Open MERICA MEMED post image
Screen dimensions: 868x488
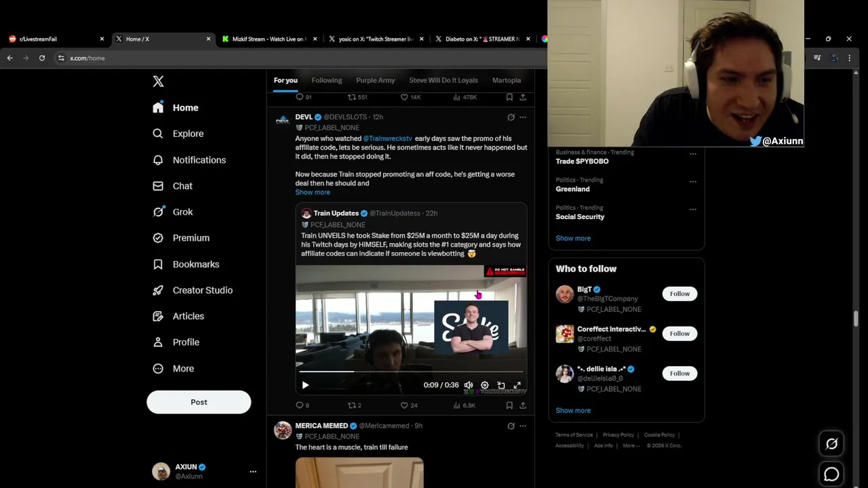click(359, 472)
